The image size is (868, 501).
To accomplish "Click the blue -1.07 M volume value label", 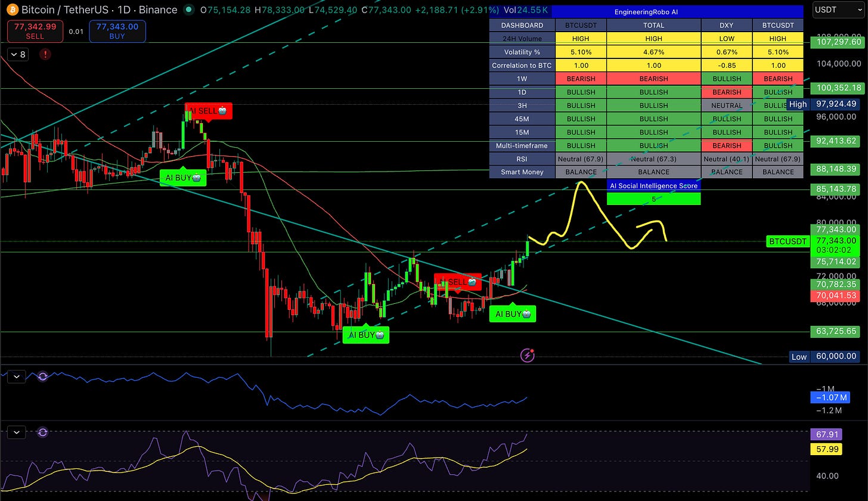I will 829,397.
